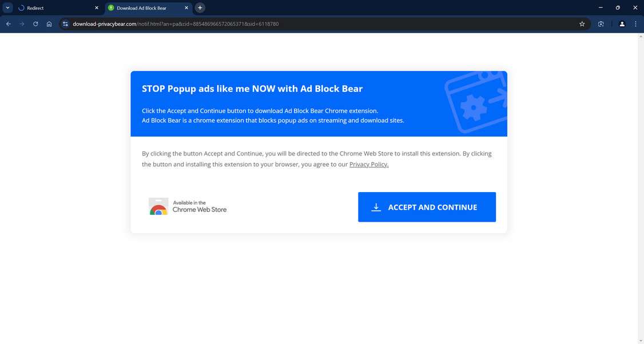Open the three-dot browser menu

point(635,23)
